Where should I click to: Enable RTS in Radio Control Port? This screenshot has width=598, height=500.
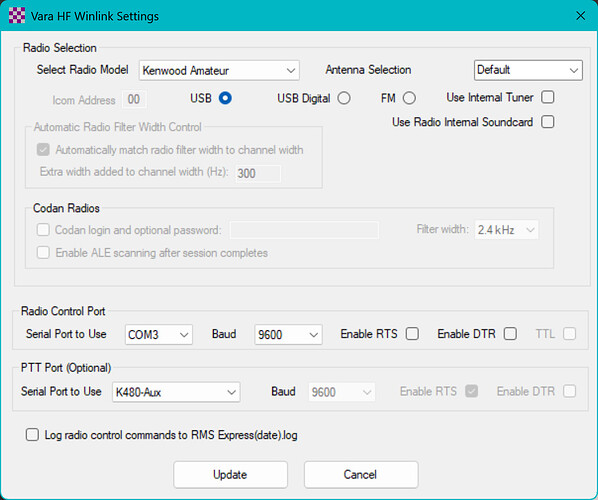pyautogui.click(x=412, y=334)
